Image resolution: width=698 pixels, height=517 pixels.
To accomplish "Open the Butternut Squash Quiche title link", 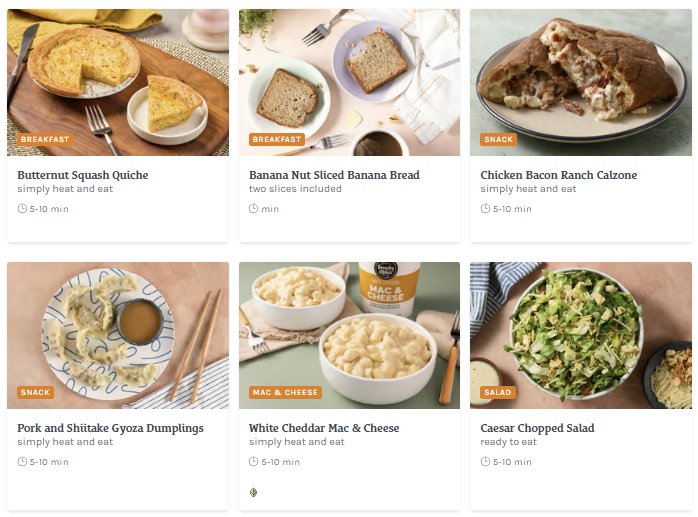I will click(x=82, y=175).
